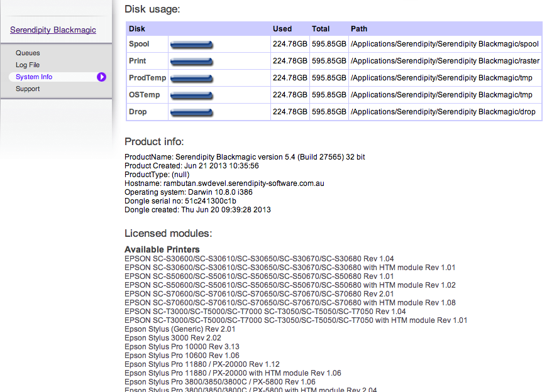Screen dimensions: 559x392
Task: Click the Print disk usage bar
Action: [x=192, y=61]
